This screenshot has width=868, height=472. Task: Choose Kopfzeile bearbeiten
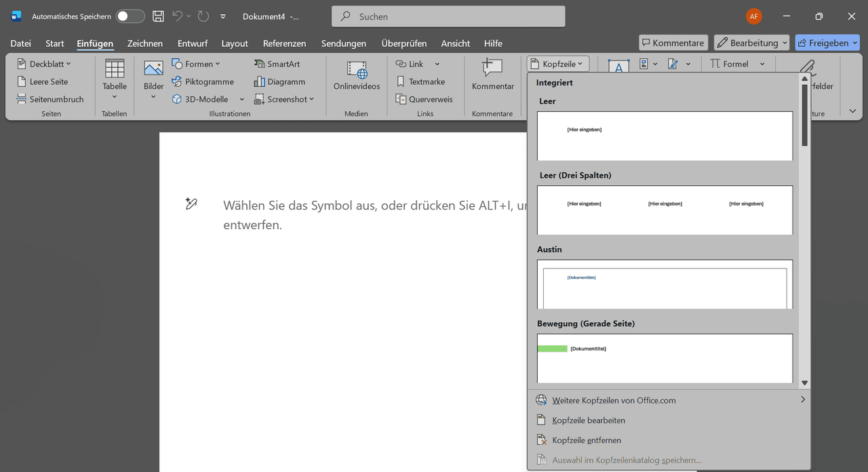[669, 420]
